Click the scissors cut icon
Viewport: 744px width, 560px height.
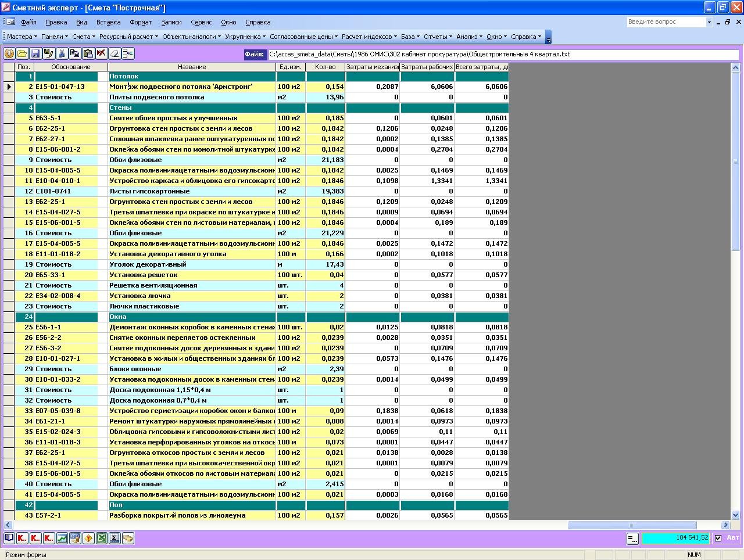pos(62,53)
